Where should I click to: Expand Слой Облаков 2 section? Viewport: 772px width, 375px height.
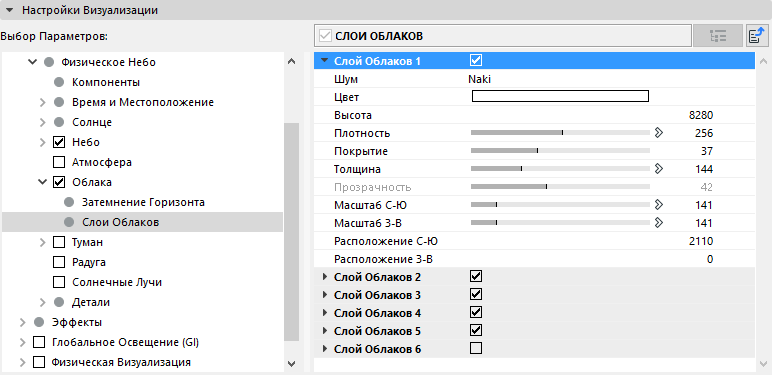[x=324, y=277]
